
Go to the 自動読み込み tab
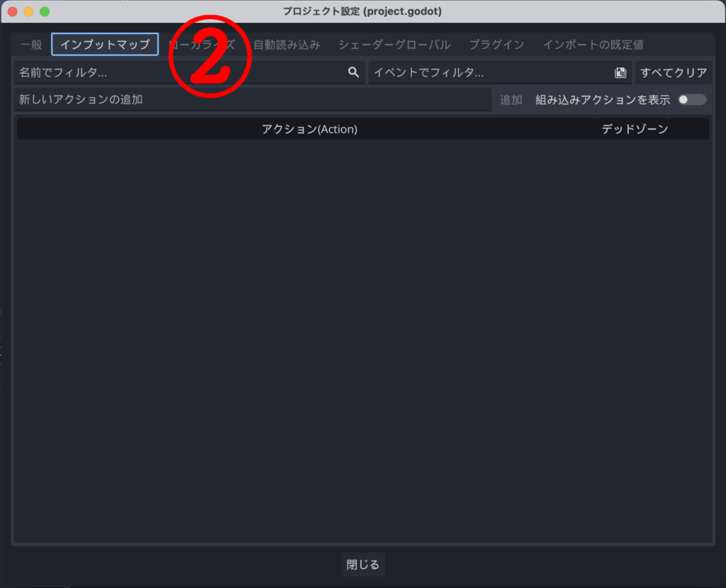(286, 45)
